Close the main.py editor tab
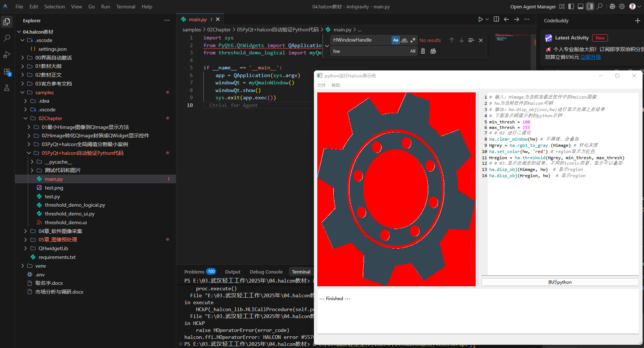 point(218,19)
